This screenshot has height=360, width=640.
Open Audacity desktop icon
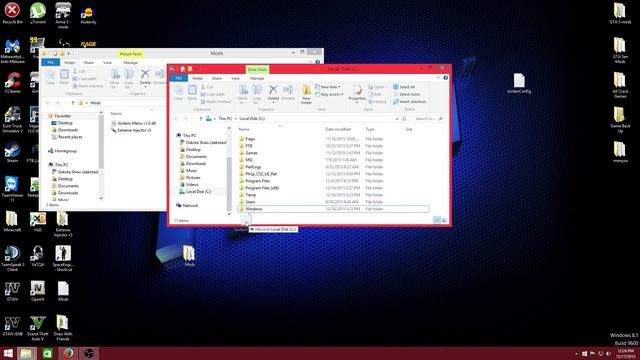[x=88, y=15]
